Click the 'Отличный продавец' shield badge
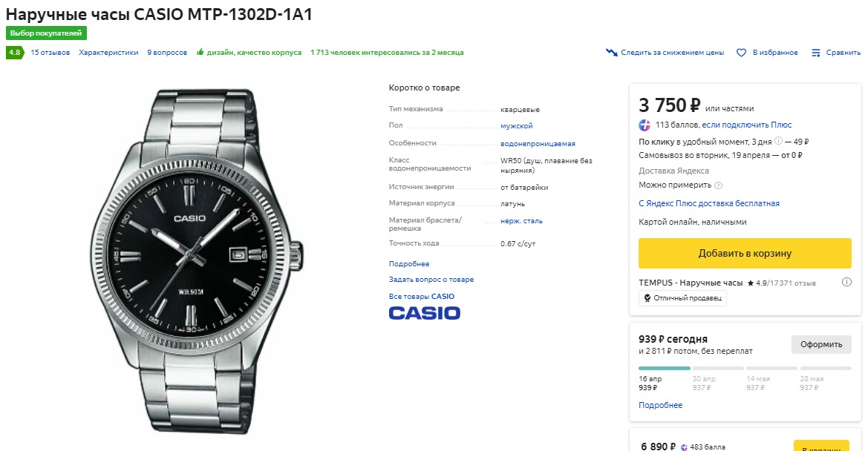 (682, 297)
